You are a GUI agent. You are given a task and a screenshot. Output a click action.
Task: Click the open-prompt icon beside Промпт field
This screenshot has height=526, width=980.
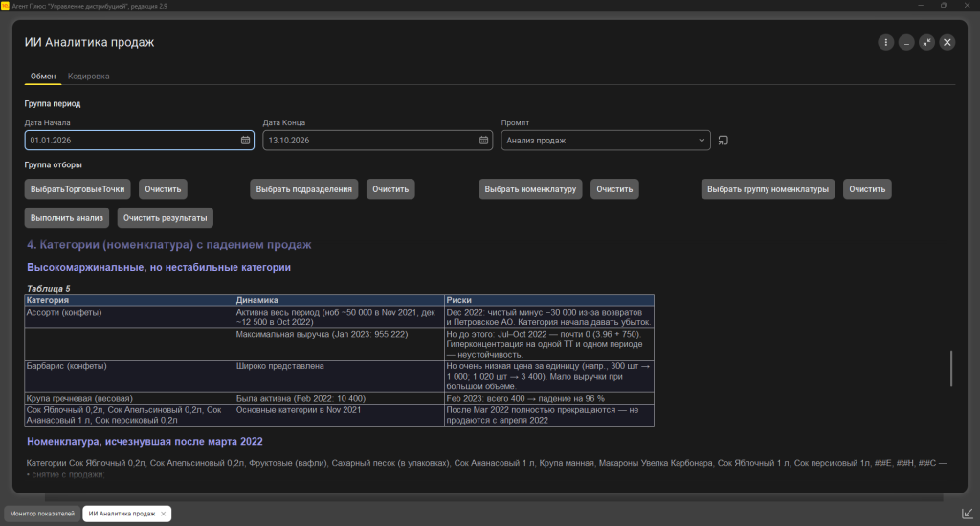point(724,141)
